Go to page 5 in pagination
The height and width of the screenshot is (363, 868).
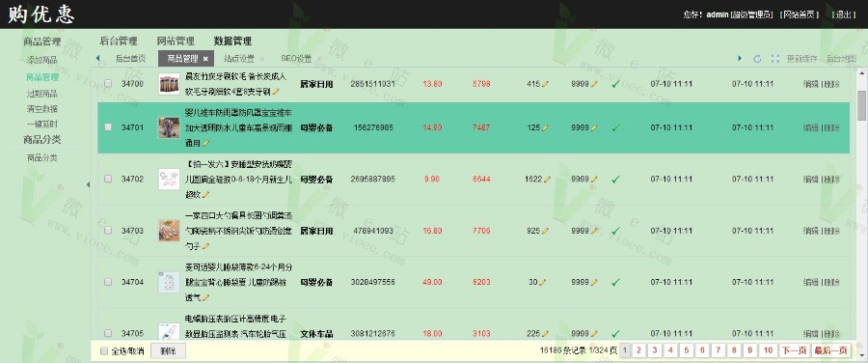tap(686, 350)
